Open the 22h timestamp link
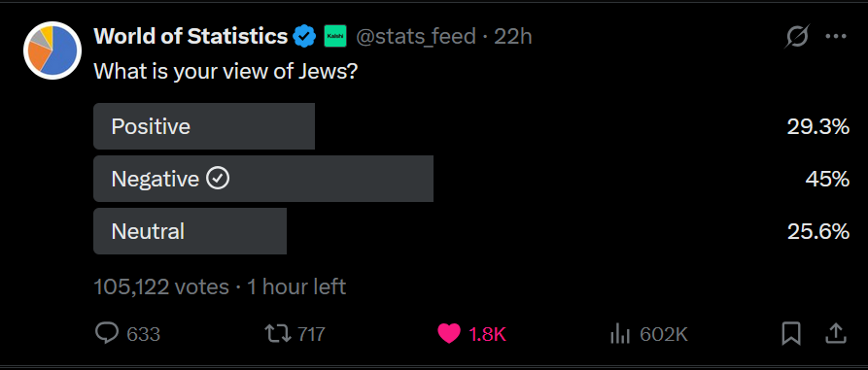This screenshot has width=868, height=370. [x=512, y=37]
